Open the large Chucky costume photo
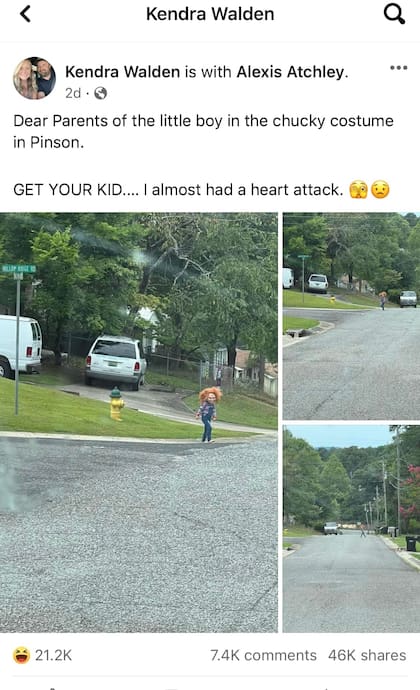This screenshot has height=690, width=420. [139, 422]
